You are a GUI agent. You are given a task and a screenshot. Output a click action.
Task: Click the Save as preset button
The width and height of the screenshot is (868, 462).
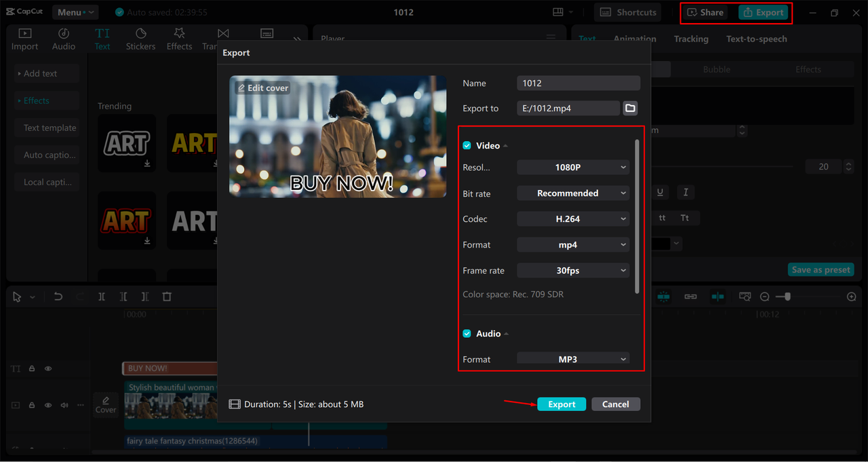point(821,269)
